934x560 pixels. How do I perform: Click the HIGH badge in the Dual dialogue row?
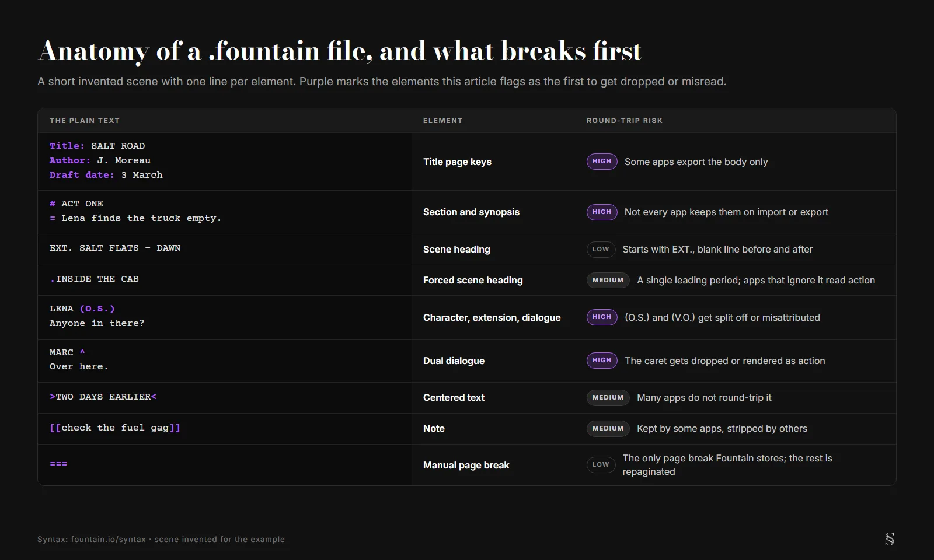[602, 360]
